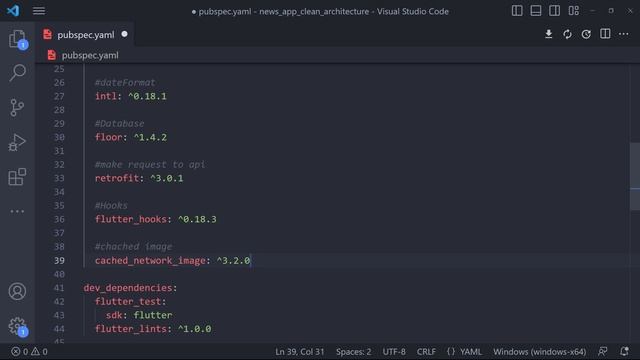This screenshot has height=360, width=640.
Task: Click cached_network_image key on line 39
Action: [x=150, y=260]
